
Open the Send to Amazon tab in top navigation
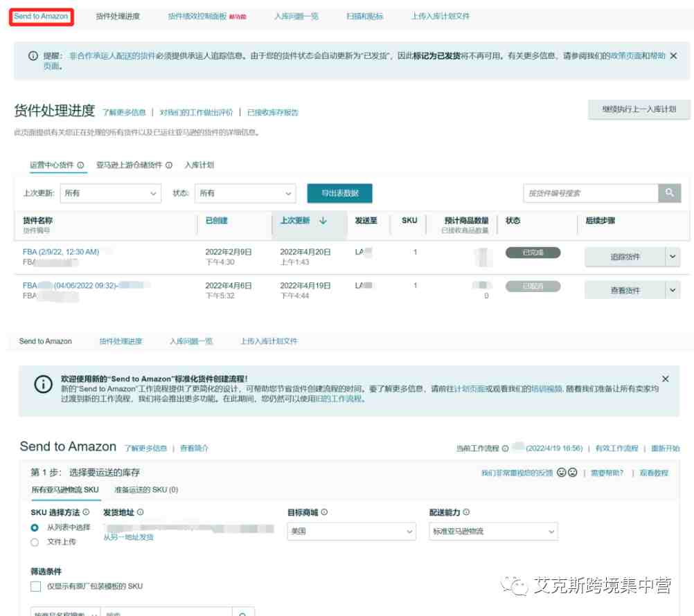[x=41, y=17]
